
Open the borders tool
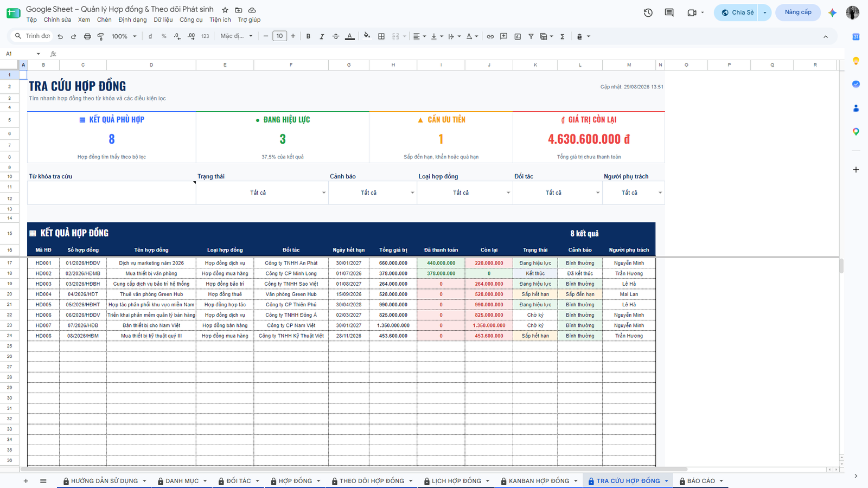(x=381, y=36)
